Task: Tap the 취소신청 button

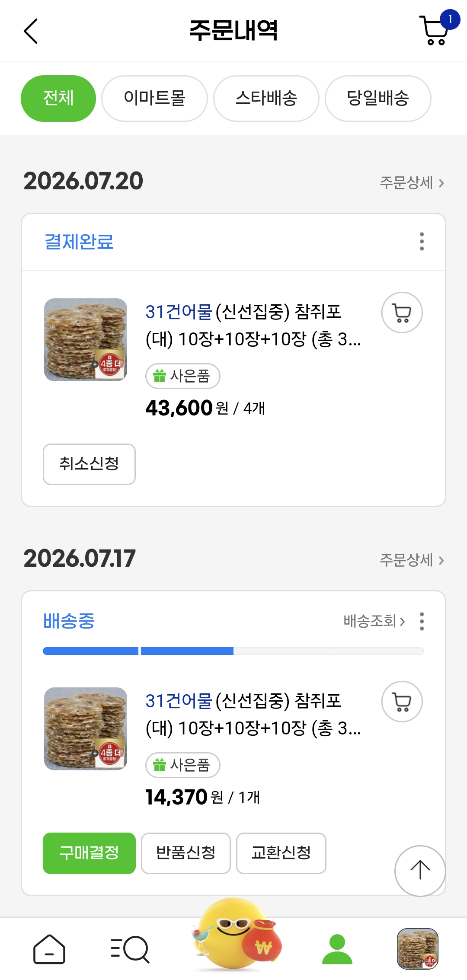Action: (89, 464)
